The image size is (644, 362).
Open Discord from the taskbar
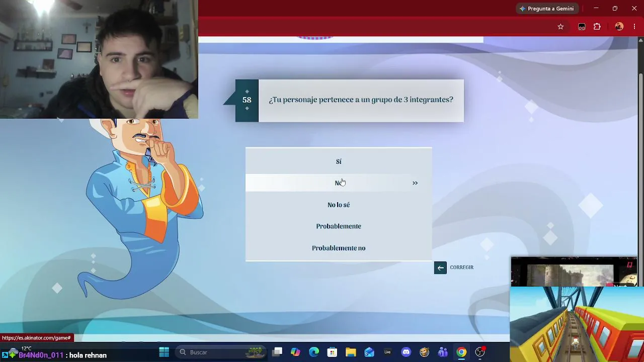coord(406,352)
